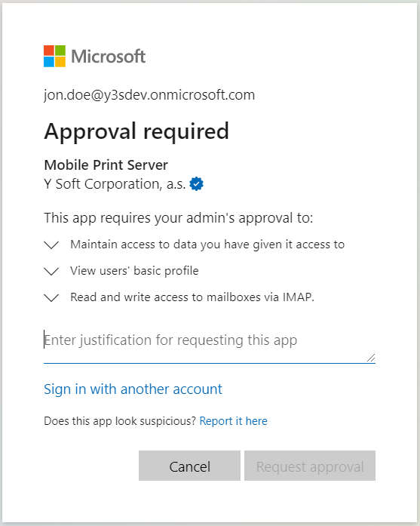Follow the Report it here link
This screenshot has width=420, height=526.
233,421
